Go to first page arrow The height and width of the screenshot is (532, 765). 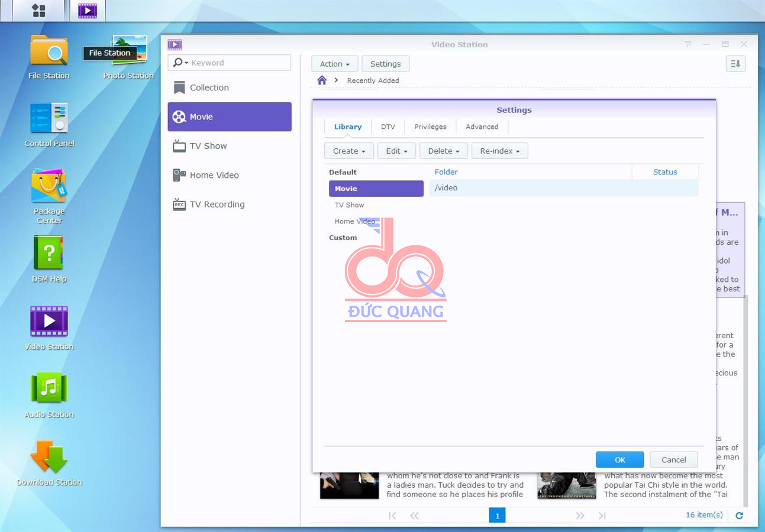click(x=392, y=515)
